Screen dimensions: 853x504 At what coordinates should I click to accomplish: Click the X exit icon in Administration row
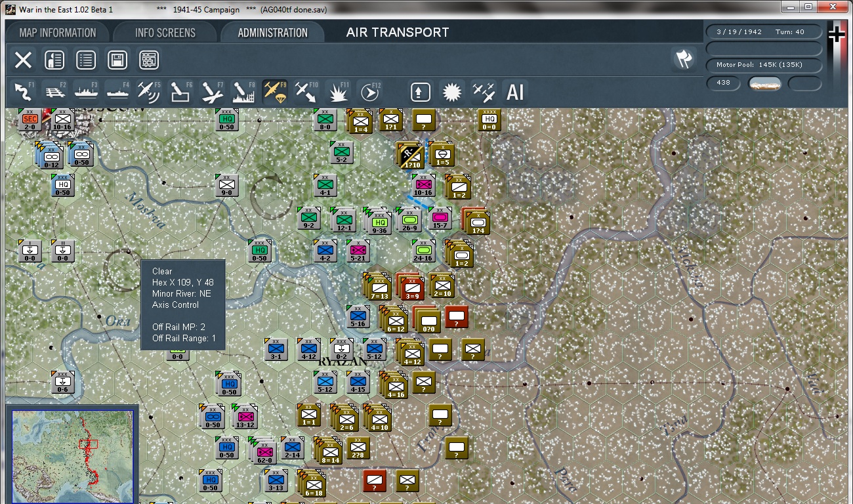[x=23, y=60]
